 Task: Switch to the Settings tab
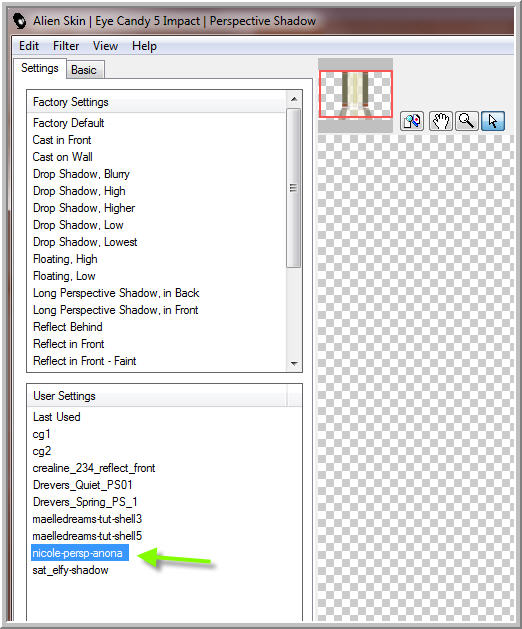[x=40, y=68]
